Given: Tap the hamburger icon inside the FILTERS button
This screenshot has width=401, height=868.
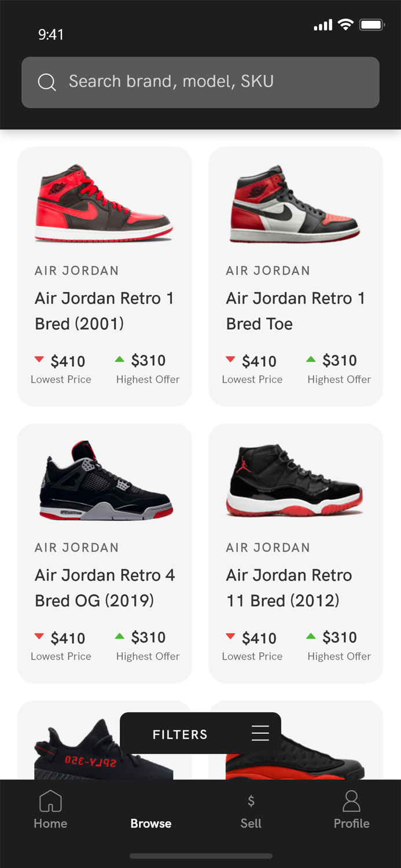Looking at the screenshot, I should tap(260, 733).
